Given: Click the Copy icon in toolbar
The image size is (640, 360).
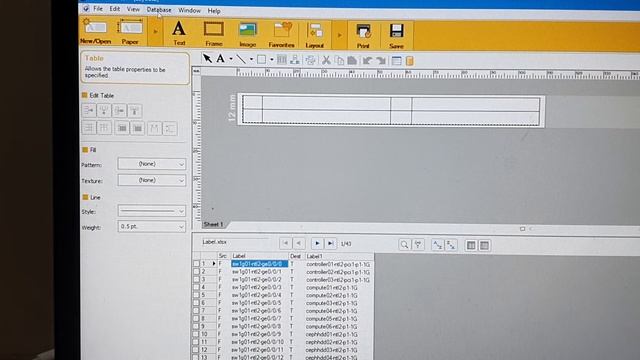Looking at the screenshot, I should click(x=339, y=60).
